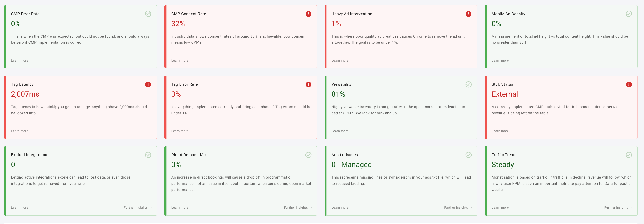Click the Stub Status alert icon
This screenshot has height=224, width=644.
click(629, 84)
